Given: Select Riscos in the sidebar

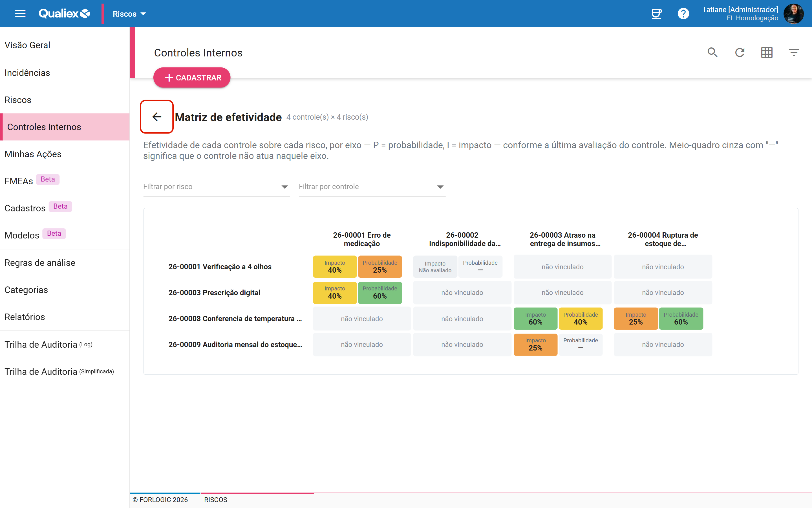Looking at the screenshot, I should [65, 100].
